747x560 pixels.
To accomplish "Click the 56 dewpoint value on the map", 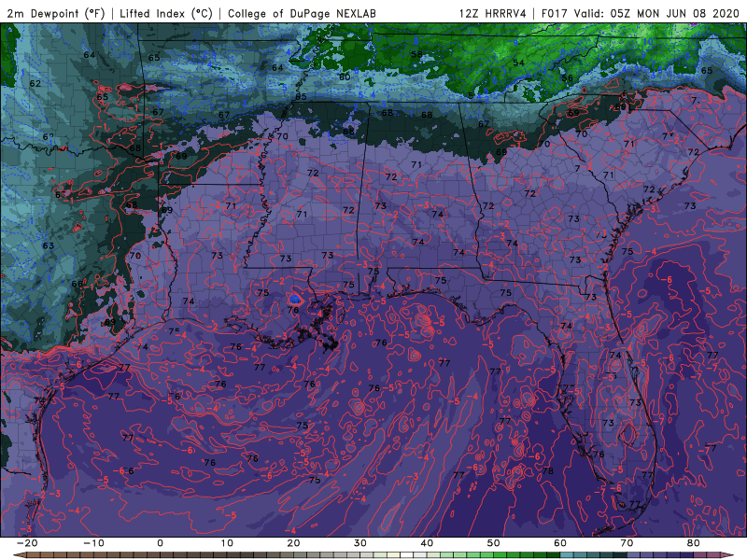I will coord(567,78).
